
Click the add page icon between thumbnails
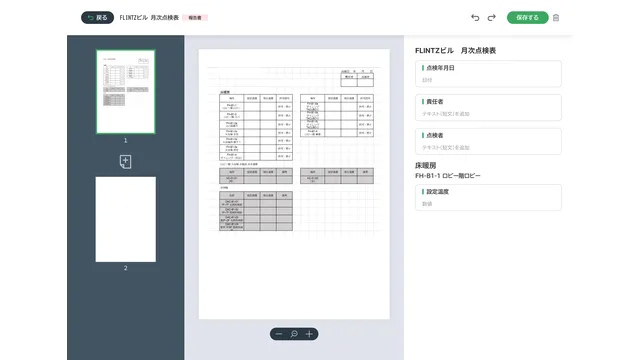point(125,162)
